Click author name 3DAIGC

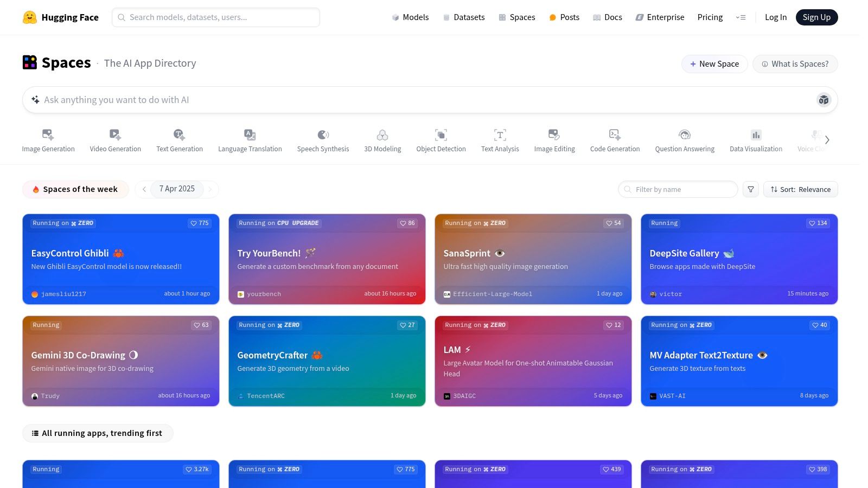point(464,396)
